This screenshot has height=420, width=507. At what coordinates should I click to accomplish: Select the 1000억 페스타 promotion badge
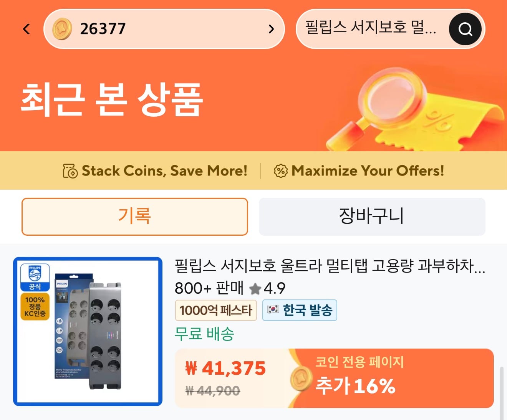pyautogui.click(x=216, y=310)
